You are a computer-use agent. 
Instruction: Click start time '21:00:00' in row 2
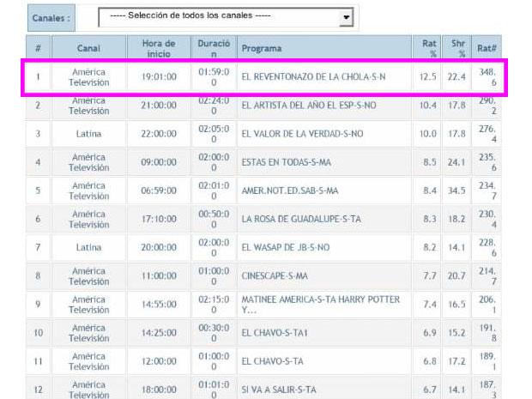point(159,106)
